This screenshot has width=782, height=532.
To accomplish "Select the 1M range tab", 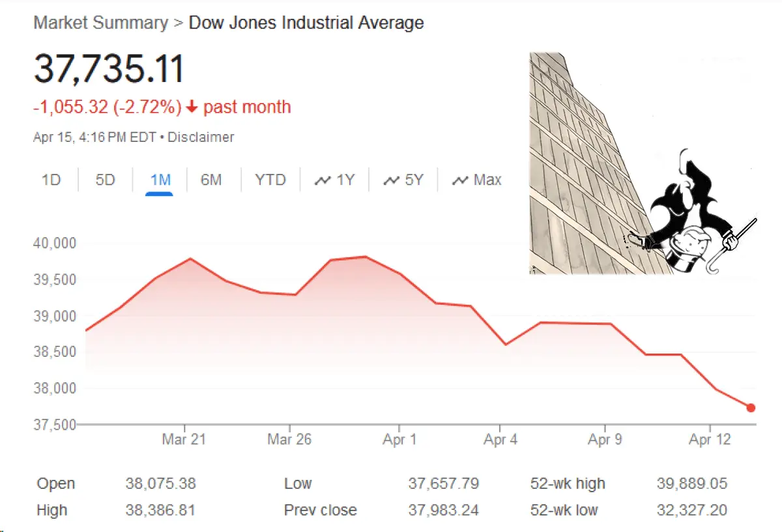I will coord(160,180).
